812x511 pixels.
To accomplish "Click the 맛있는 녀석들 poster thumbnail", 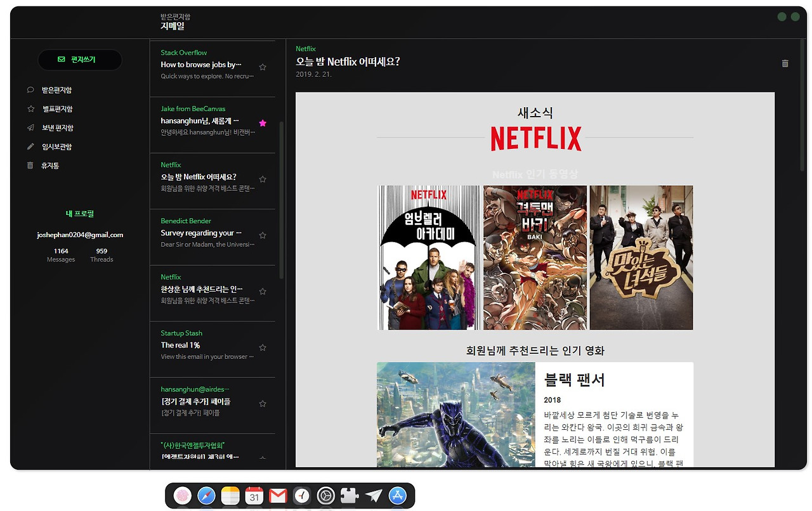I will click(641, 257).
